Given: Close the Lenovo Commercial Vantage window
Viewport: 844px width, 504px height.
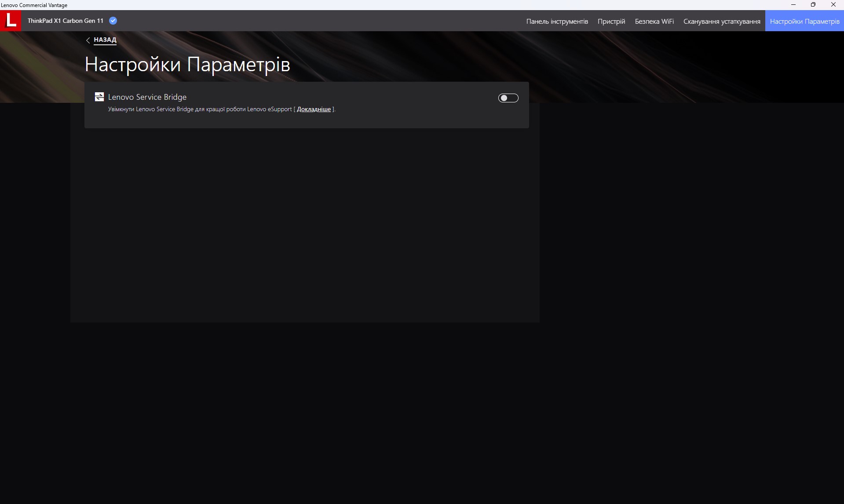Looking at the screenshot, I should [x=833, y=5].
